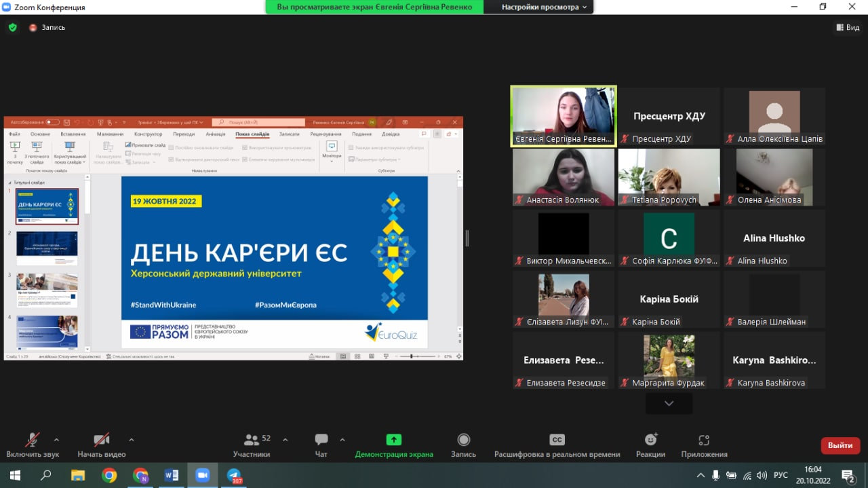Open the Участники participants panel
Viewport: 868px width, 488px height.
coord(252,445)
